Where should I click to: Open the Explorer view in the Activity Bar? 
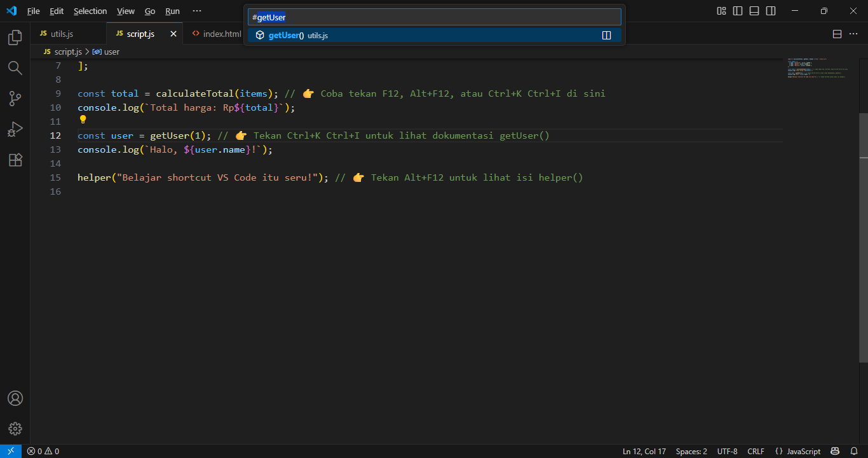coord(14,38)
